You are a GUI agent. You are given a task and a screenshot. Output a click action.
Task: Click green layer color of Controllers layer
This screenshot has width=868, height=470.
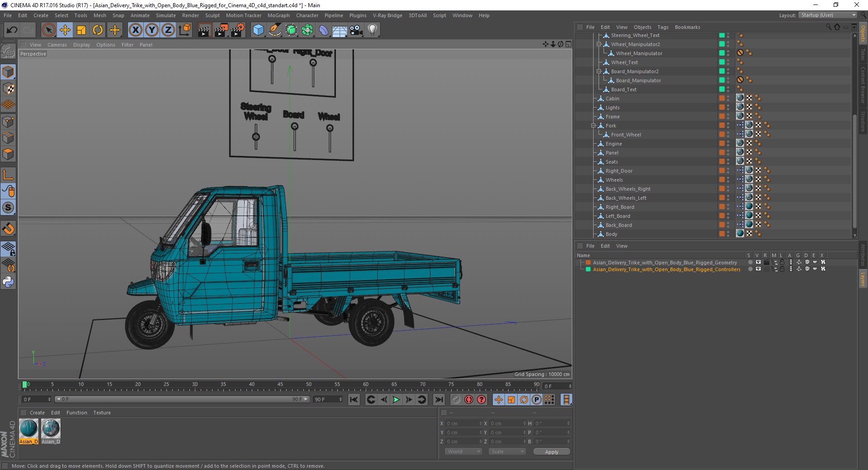(588, 269)
